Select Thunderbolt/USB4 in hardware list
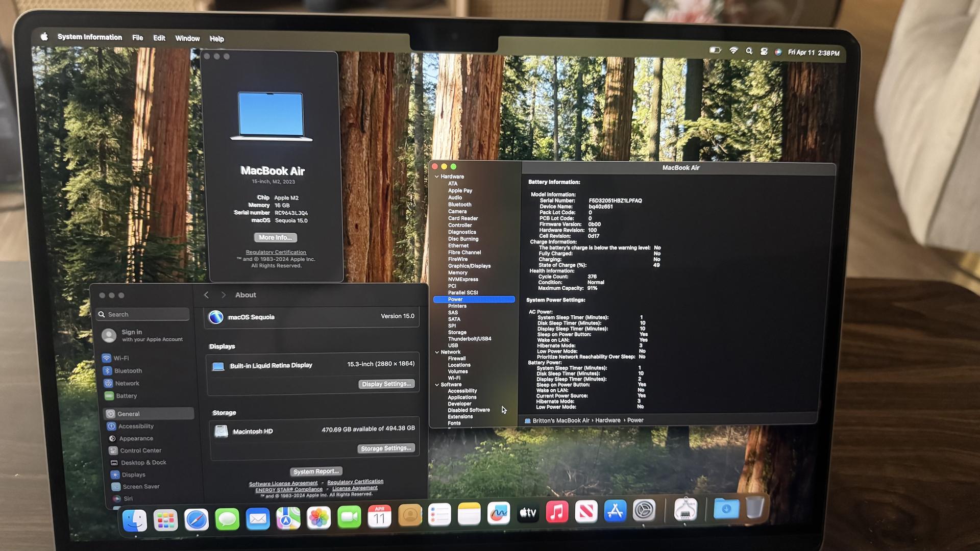This screenshot has height=551, width=980. click(470, 339)
